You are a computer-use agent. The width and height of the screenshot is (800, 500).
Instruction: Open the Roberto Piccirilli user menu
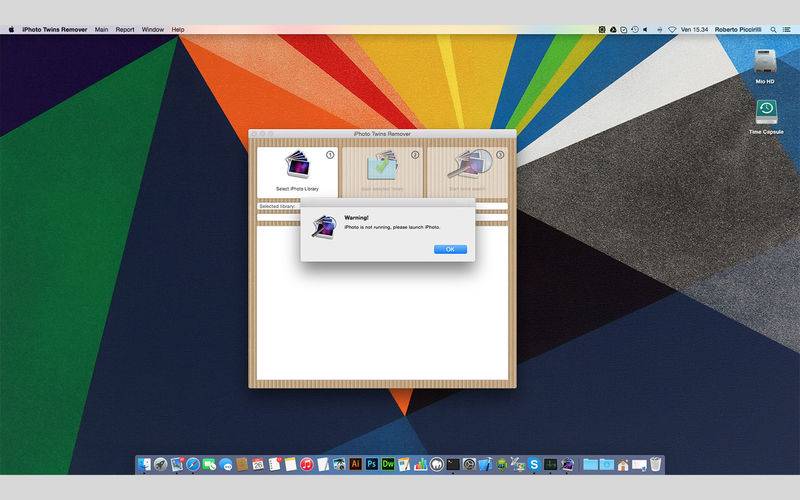pos(738,30)
